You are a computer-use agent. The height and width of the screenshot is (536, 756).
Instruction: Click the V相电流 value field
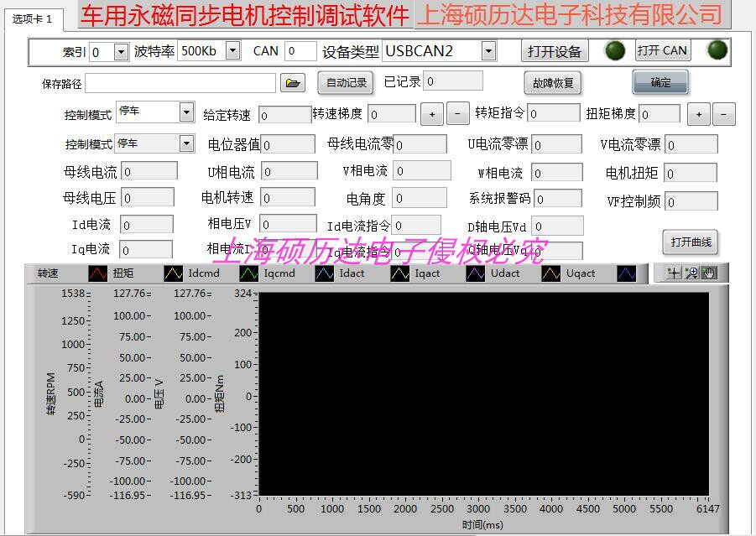pos(422,170)
